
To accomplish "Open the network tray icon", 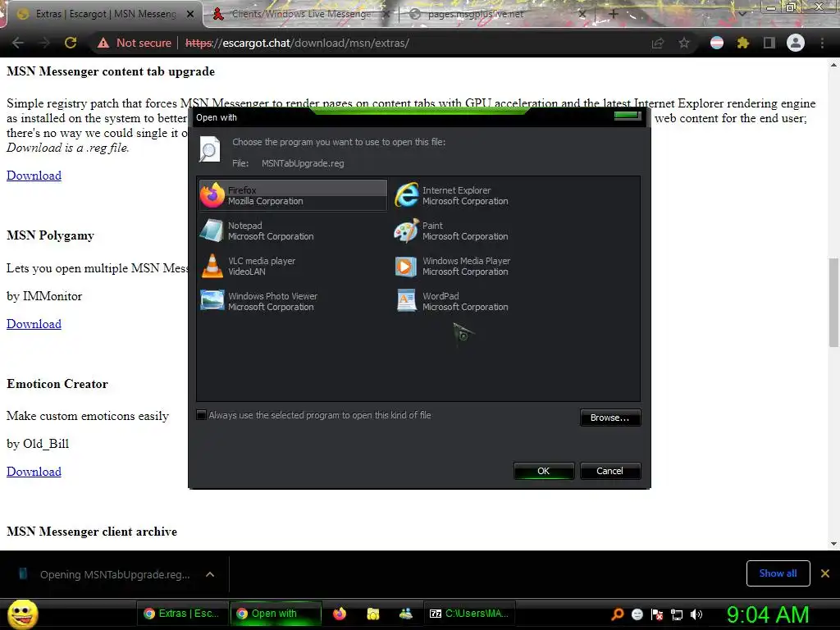I will 677,614.
